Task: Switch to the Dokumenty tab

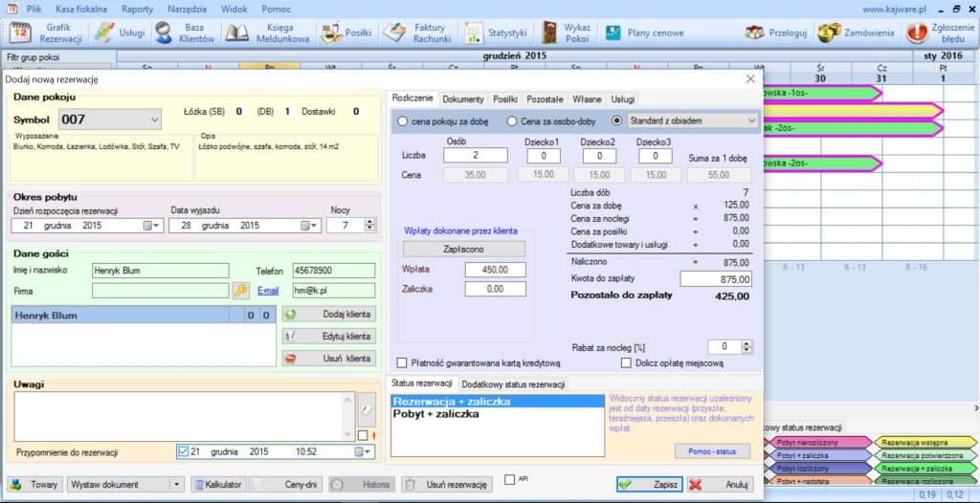Action: 463,98
